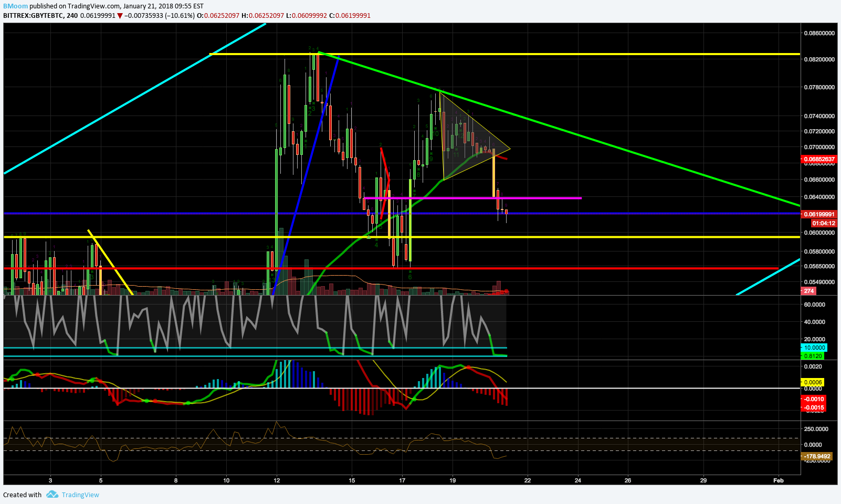The image size is (841, 504).
Task: Click the open value O:0.06252097
Action: [x=218, y=16]
